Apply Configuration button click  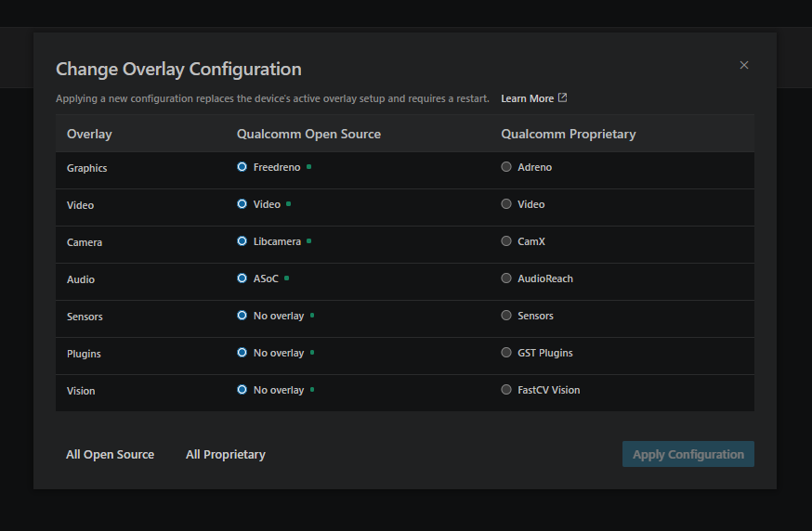tap(688, 454)
